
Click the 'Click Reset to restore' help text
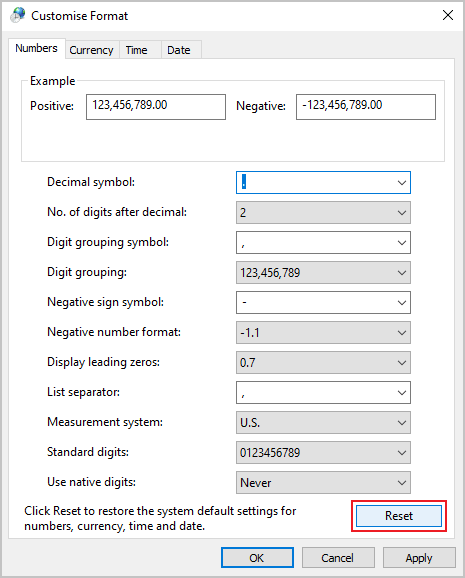pos(160,518)
